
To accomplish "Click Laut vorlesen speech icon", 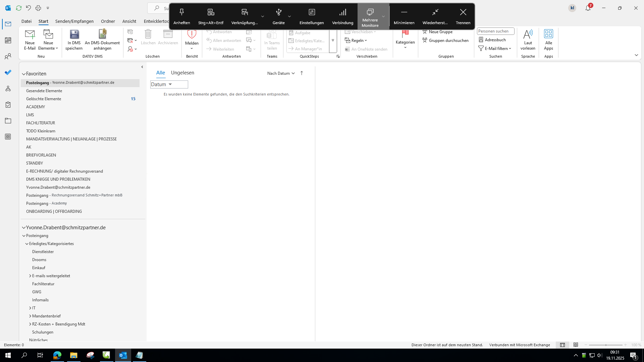I will (x=528, y=35).
